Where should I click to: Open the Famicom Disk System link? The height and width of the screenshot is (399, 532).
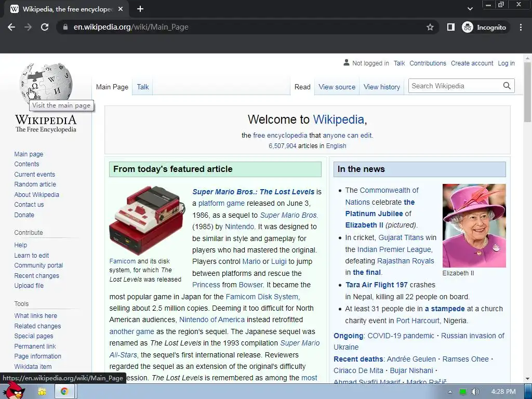(x=262, y=297)
